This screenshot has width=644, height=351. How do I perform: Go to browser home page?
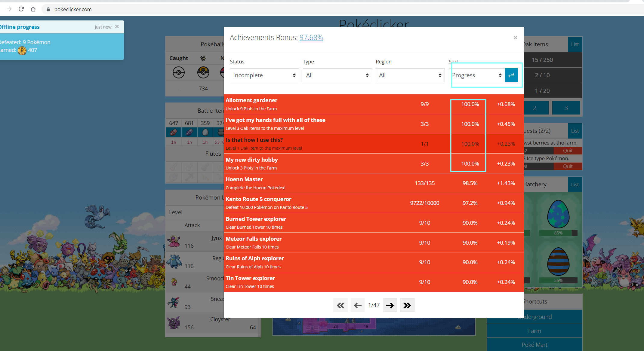(33, 9)
